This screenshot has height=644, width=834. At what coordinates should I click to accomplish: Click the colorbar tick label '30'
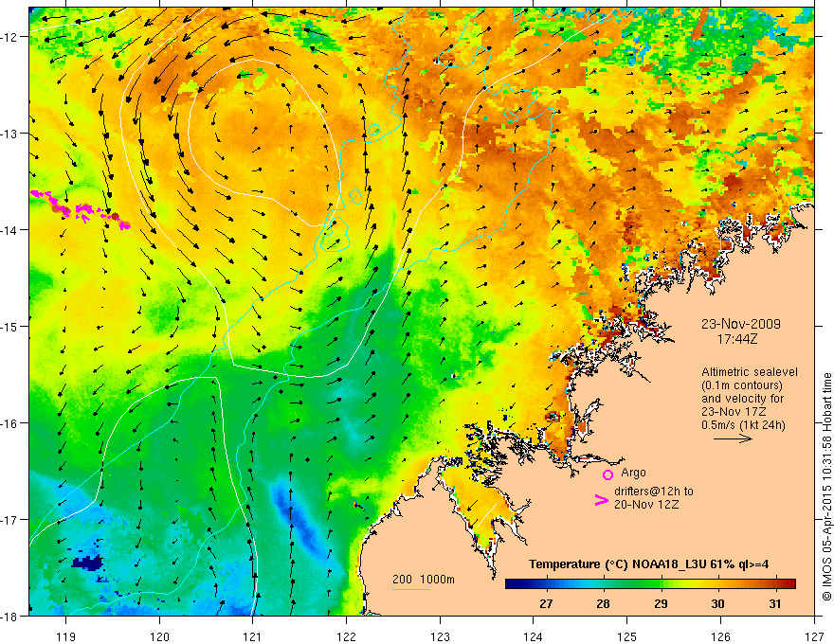point(717,604)
